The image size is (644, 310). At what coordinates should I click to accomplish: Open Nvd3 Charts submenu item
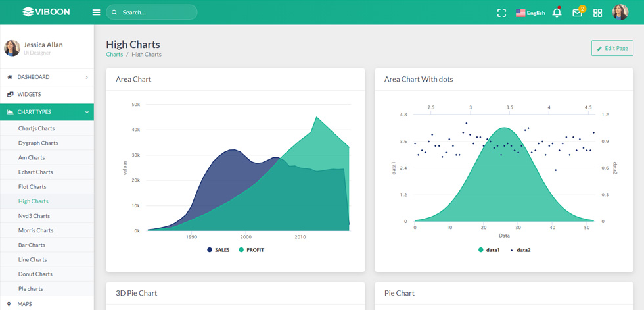tap(47, 216)
